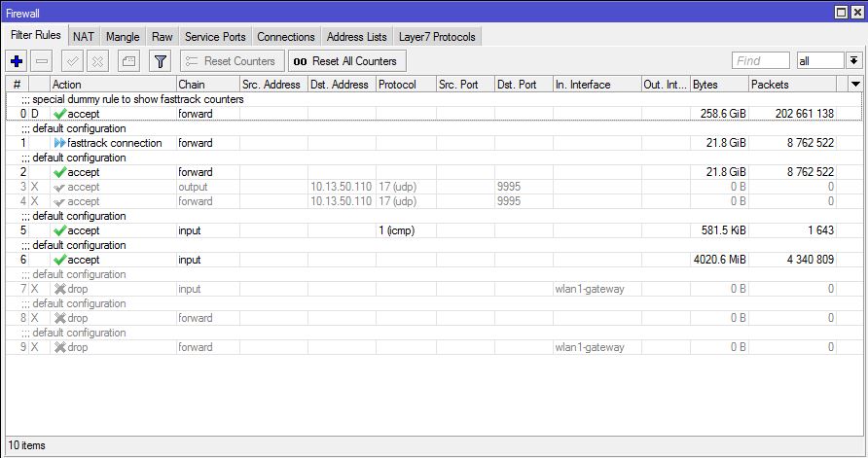Image resolution: width=868 pixels, height=458 pixels.
Task: Click wlan1-gateway interface in rule 9
Action: (590, 347)
